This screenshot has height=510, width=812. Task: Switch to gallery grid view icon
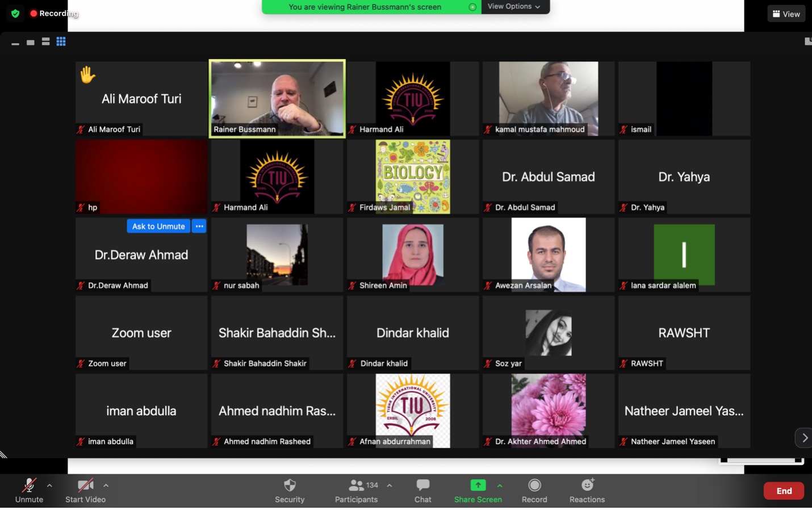(x=61, y=41)
